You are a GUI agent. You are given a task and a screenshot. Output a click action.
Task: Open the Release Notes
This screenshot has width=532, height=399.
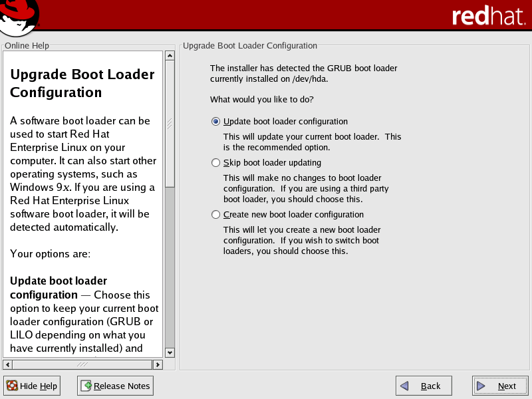pos(115,386)
